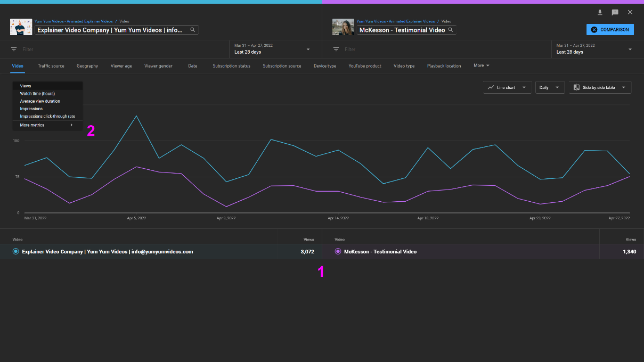Click the filter icon on the right panel
Screen dimensions: 644x362
click(x=337, y=49)
